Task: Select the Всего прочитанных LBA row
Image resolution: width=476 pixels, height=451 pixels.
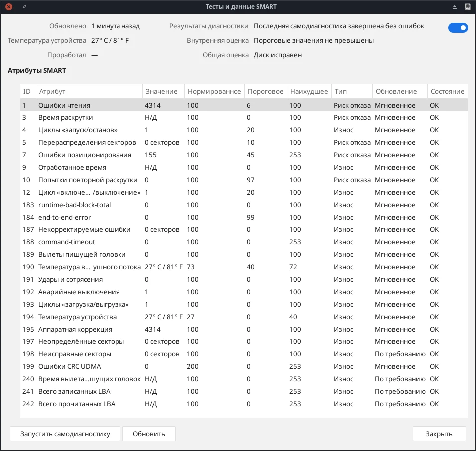Action: [x=244, y=404]
